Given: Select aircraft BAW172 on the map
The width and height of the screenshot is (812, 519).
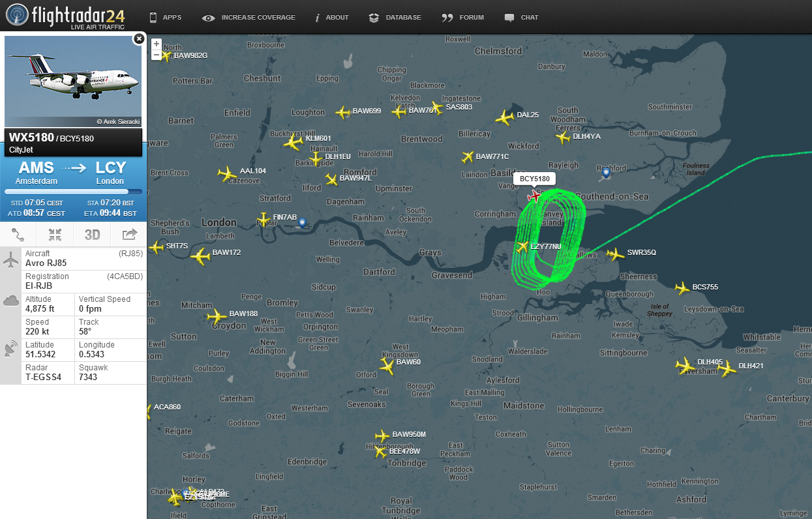Looking at the screenshot, I should coord(201,257).
